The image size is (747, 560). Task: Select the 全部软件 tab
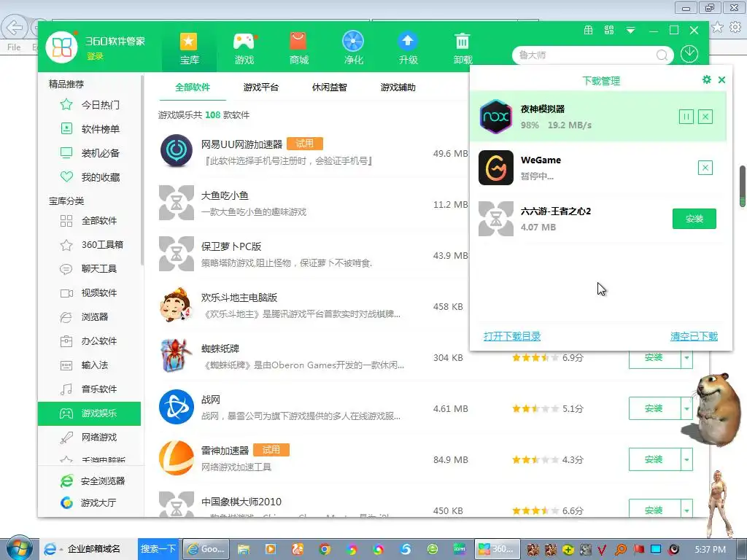[193, 87]
